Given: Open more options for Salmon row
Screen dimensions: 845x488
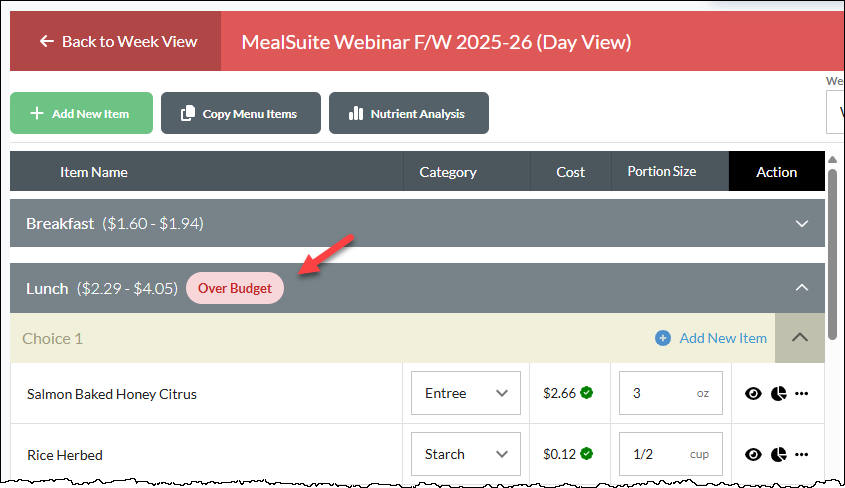Looking at the screenshot, I should click(x=801, y=394).
